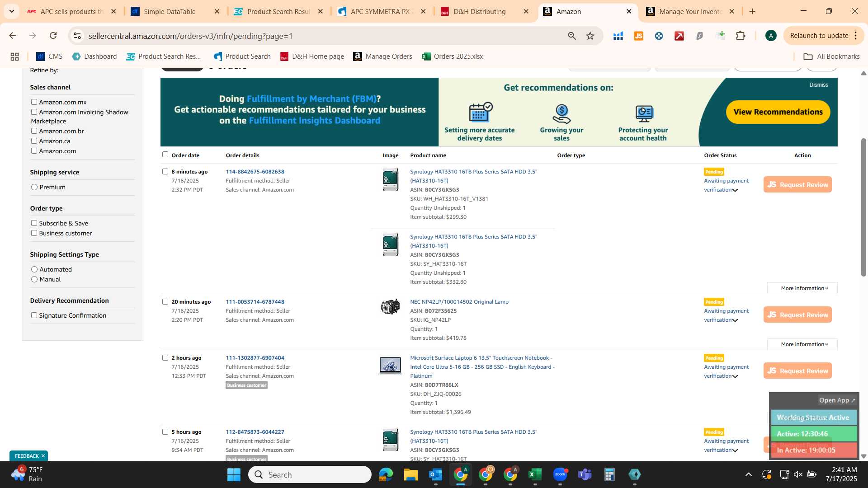Viewport: 868px width, 488px height.
Task: Open CMS bookmark
Action: pyautogui.click(x=49, y=56)
